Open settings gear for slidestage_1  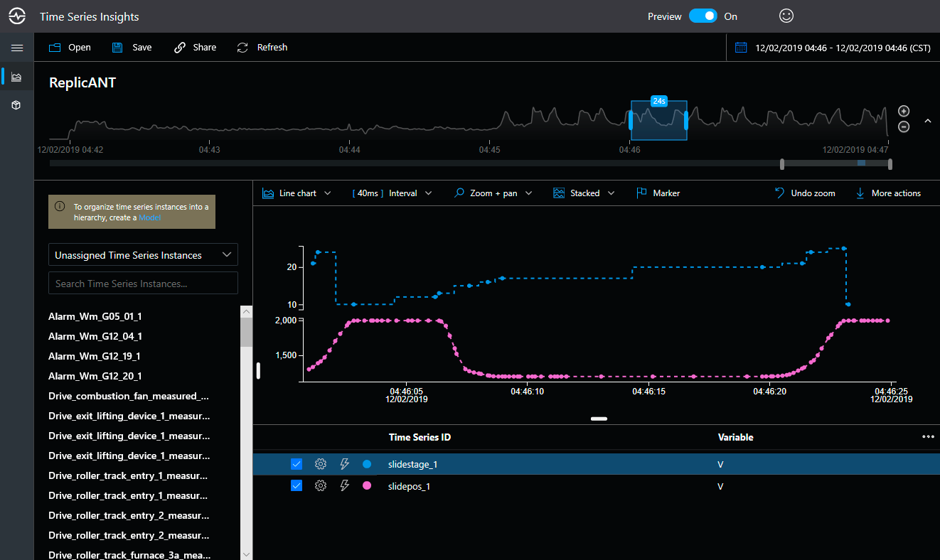[321, 464]
